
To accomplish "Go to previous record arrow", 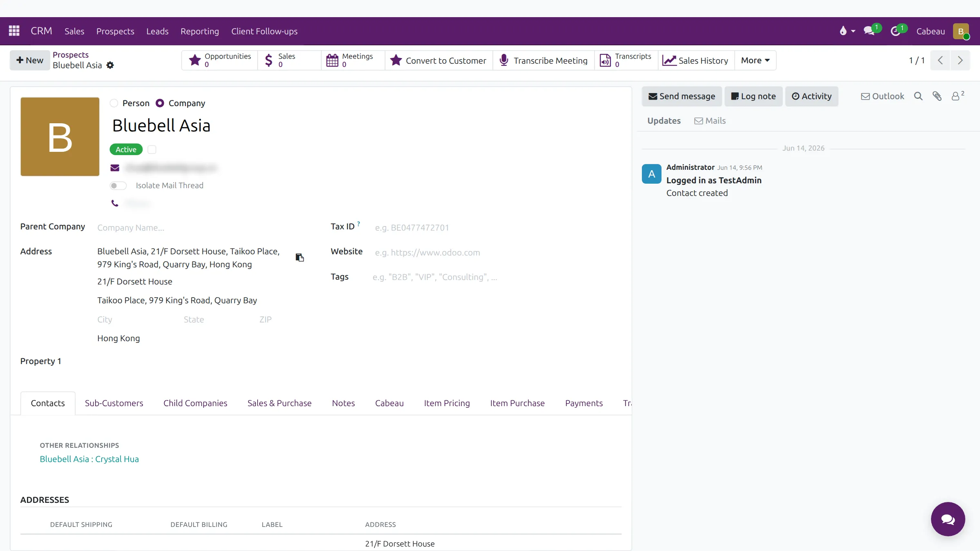I will coord(940,60).
